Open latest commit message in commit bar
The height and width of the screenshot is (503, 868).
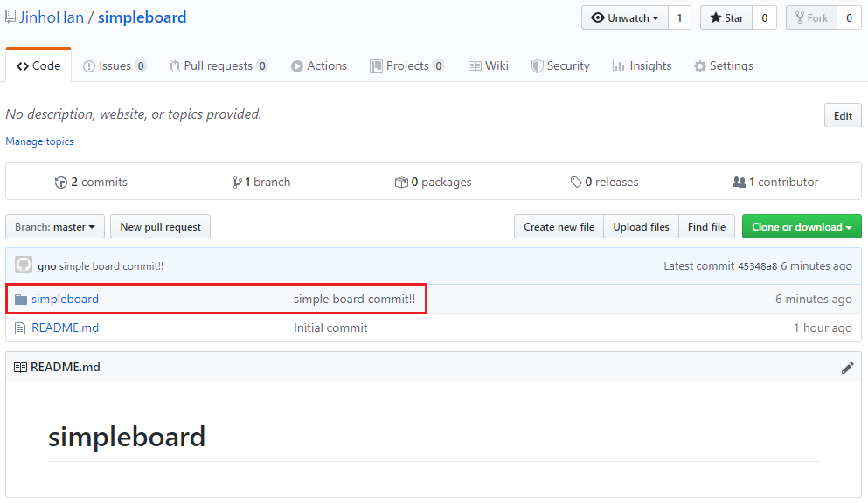click(111, 266)
